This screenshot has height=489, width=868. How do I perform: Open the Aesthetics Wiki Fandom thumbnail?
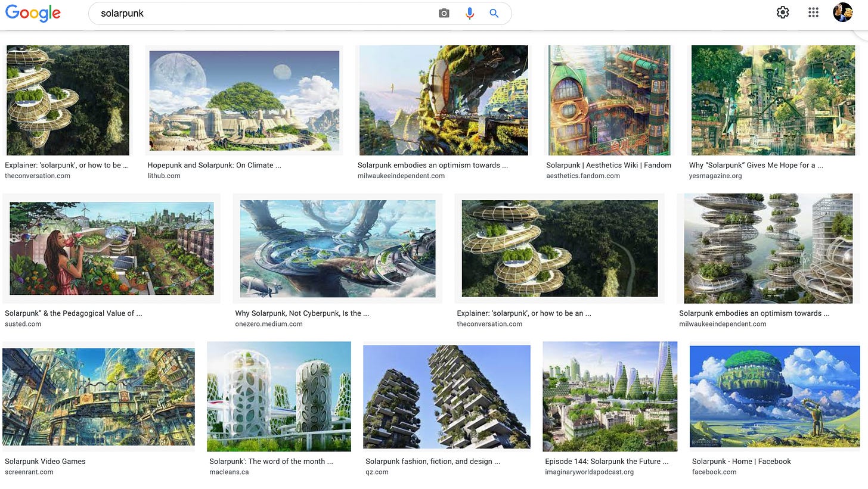tap(609, 100)
